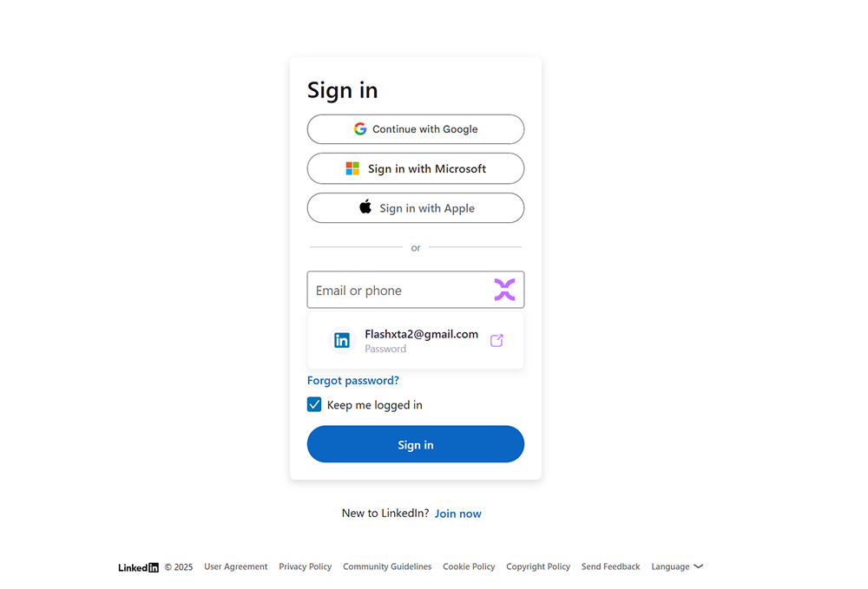Click the LinkedIn logo in footer

(139, 567)
